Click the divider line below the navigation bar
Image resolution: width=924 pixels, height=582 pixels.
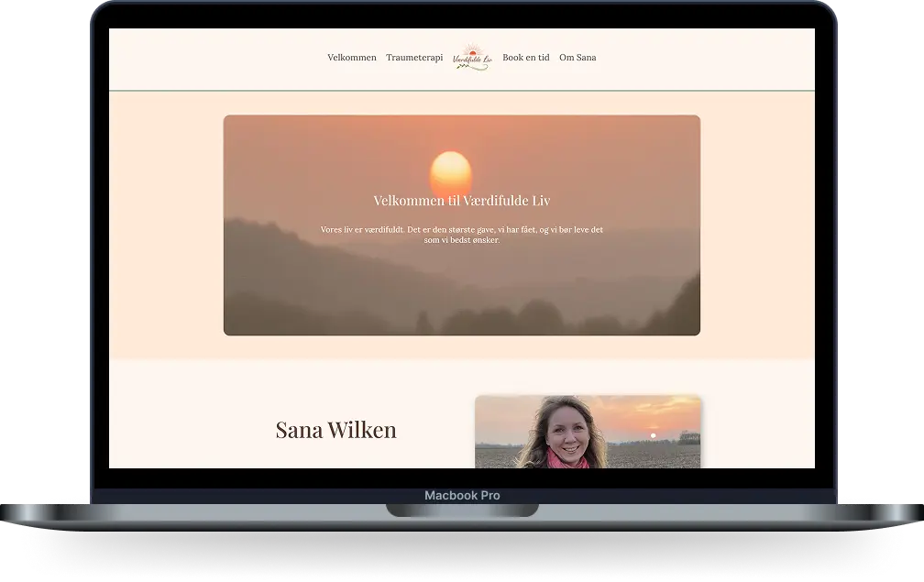[461, 91]
